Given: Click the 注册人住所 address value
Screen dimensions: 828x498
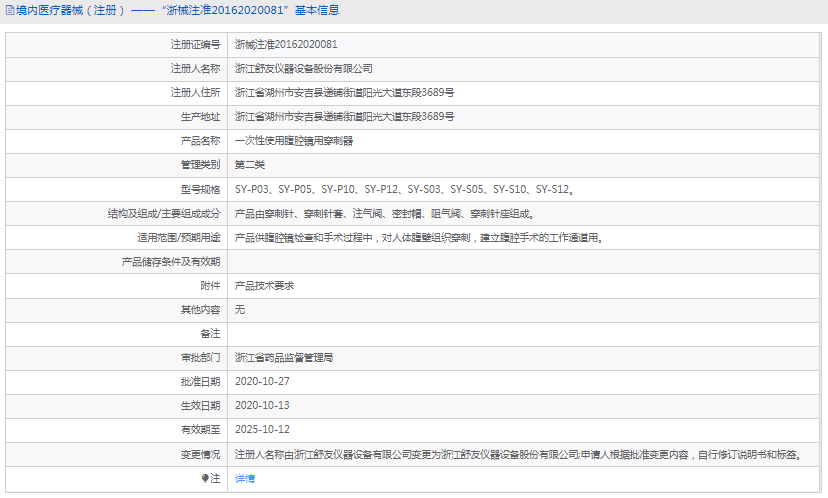Looking at the screenshot, I should point(344,93).
